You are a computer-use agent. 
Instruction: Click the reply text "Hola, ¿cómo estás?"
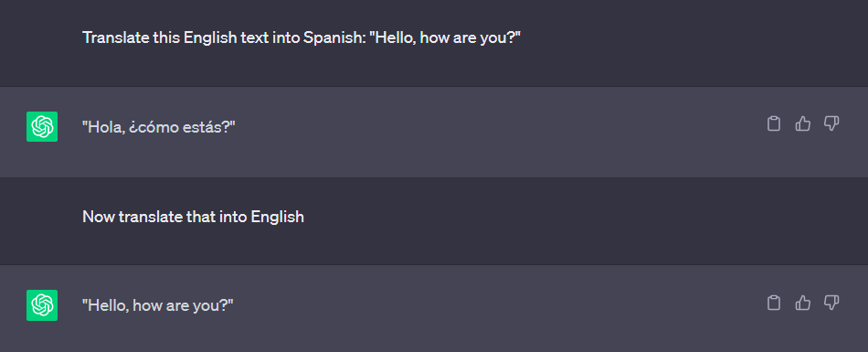pos(159,127)
